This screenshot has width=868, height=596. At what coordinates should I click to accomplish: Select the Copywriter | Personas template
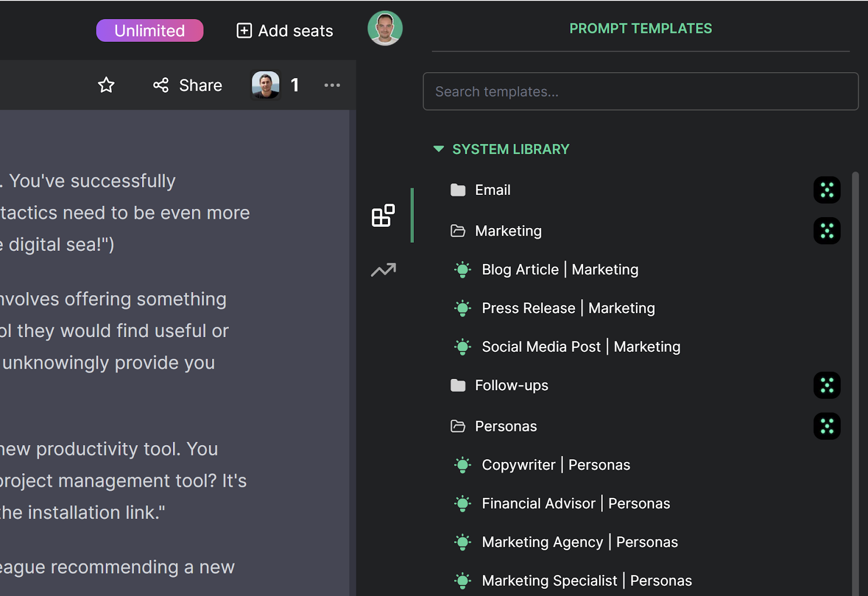(556, 465)
